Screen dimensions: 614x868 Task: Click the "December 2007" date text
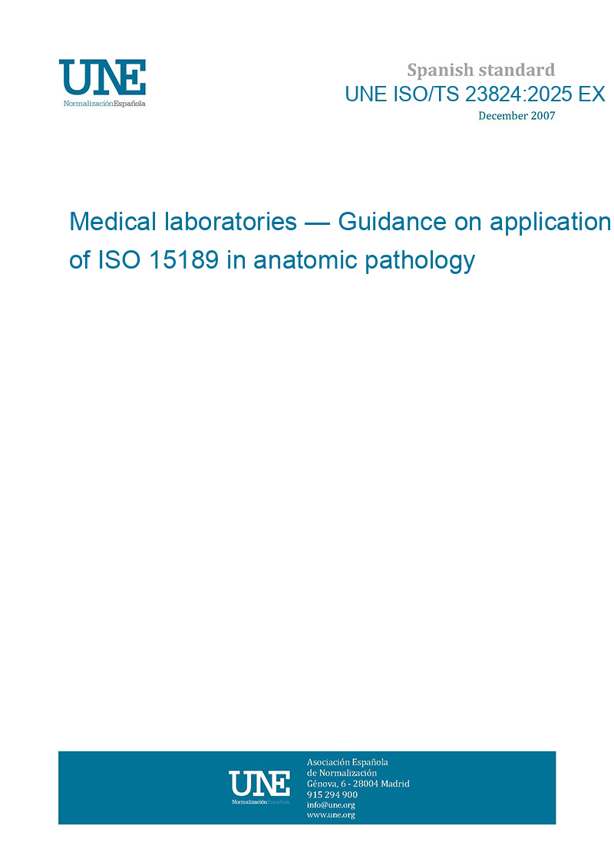pyautogui.click(x=516, y=116)
